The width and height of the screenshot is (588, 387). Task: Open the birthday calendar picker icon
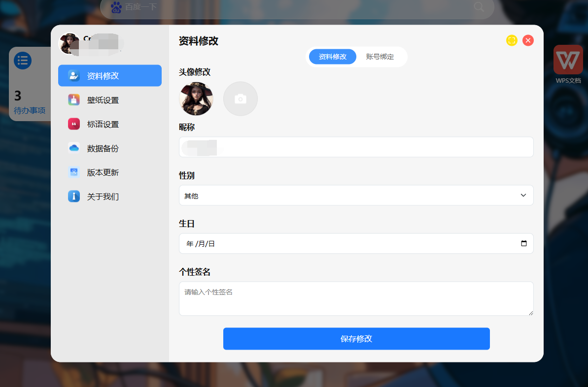(x=523, y=243)
